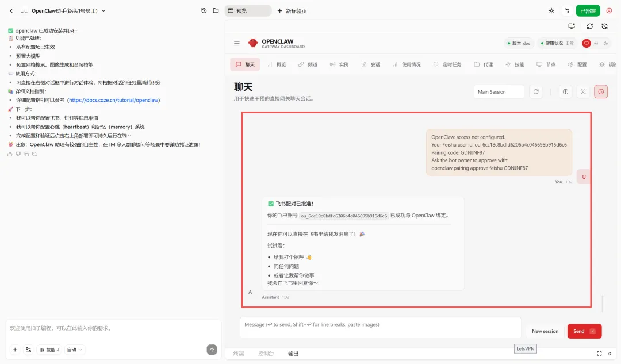Image resolution: width=621 pixels, height=364 pixels.
Task: Open the 实例 nav tab
Action: pyautogui.click(x=339, y=64)
